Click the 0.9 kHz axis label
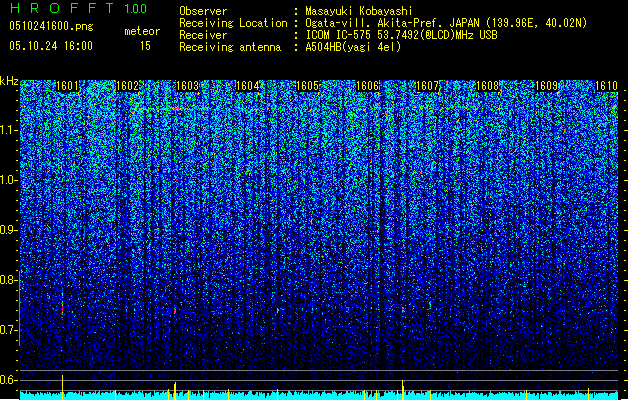Screen dimensions: 629x400 pyautogui.click(x=8, y=230)
